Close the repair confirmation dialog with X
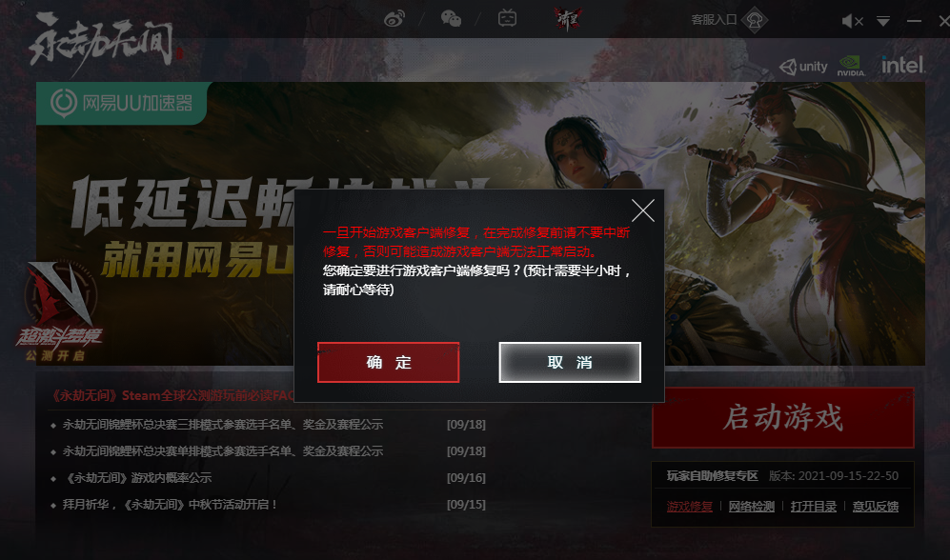The width and height of the screenshot is (950, 560). point(643,210)
